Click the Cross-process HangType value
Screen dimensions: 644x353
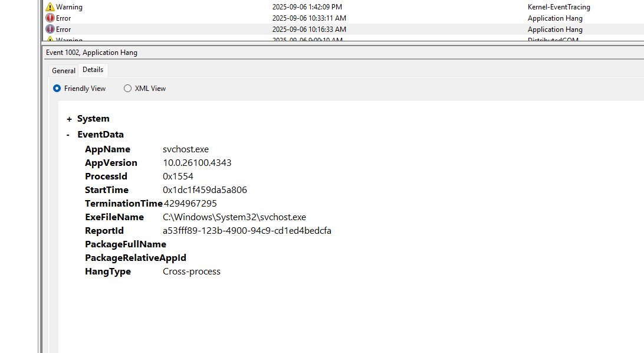(192, 271)
